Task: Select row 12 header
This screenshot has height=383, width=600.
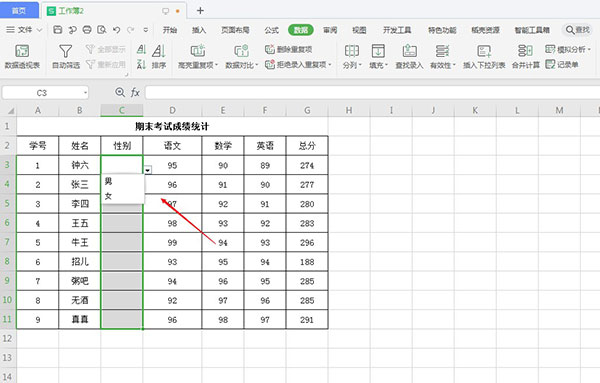Action: point(8,338)
